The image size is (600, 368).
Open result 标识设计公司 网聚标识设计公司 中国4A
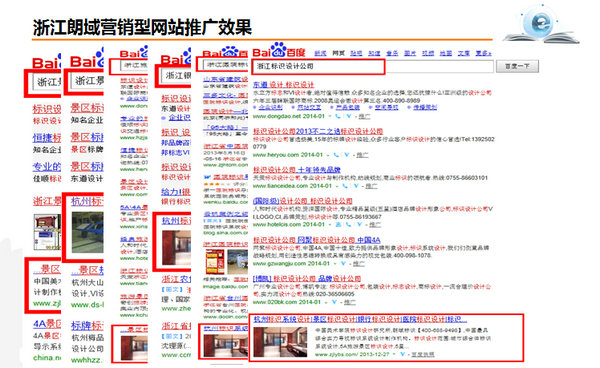coord(317,240)
